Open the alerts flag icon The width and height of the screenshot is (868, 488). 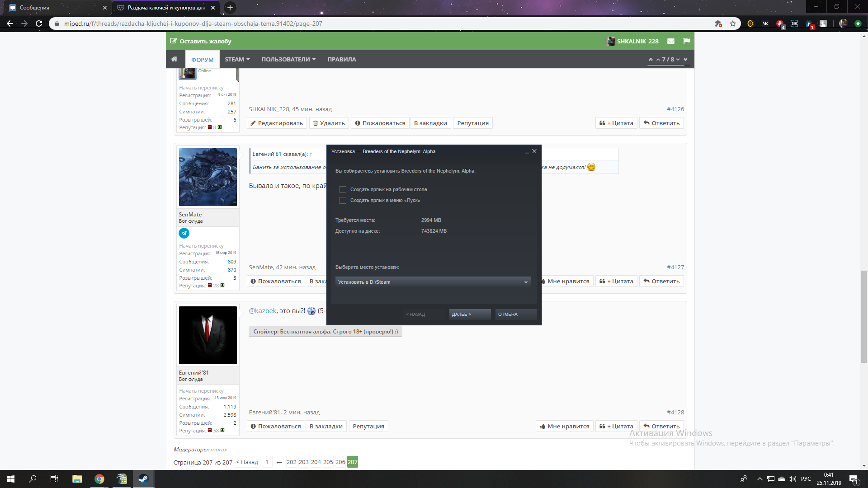pos(687,41)
